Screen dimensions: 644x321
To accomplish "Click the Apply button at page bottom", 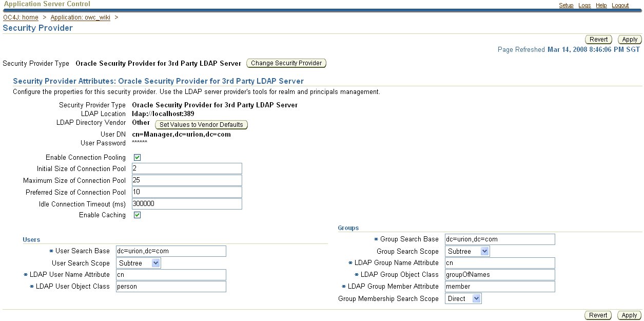I will point(630,315).
